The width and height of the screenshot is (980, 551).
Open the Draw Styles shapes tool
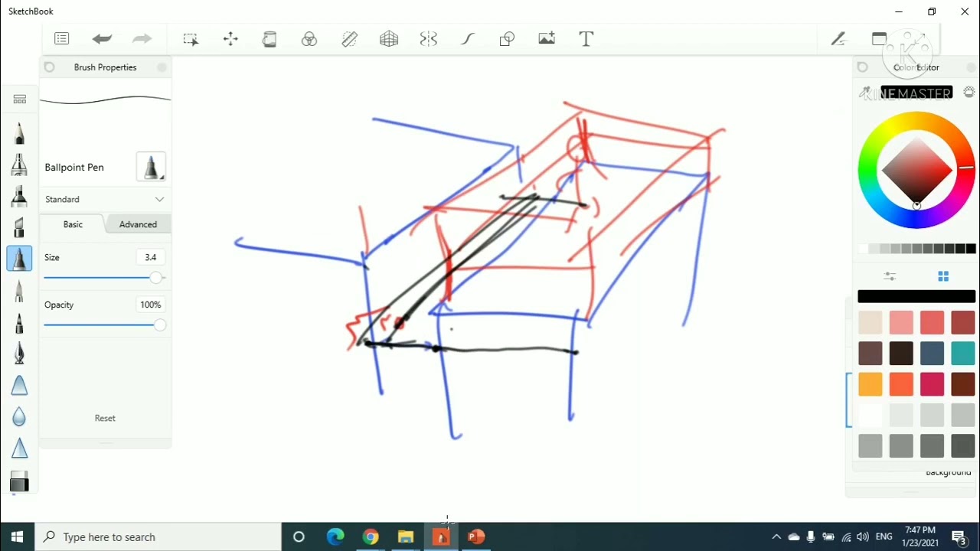point(507,39)
